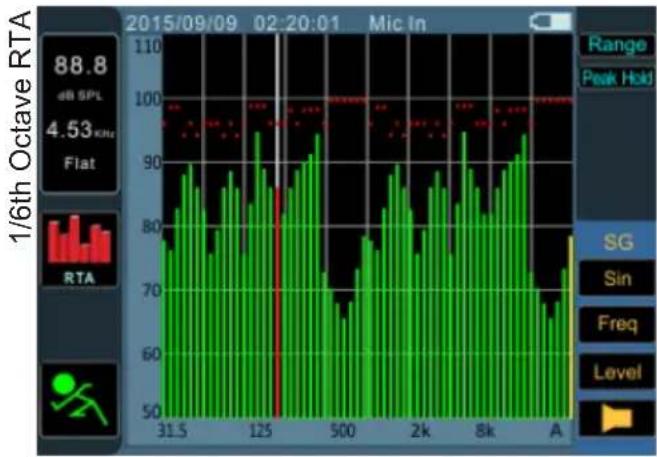Select the yellow A-weighted bar
657x457 pixels.
(570, 327)
